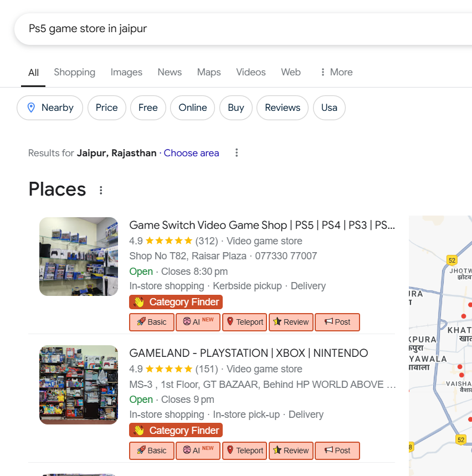Select the Reviews filter chip
The width and height of the screenshot is (472, 476).
(282, 108)
